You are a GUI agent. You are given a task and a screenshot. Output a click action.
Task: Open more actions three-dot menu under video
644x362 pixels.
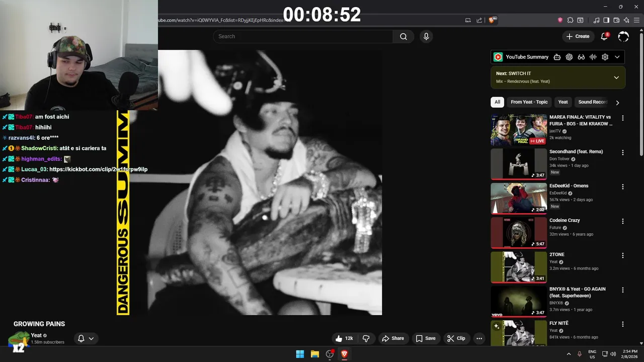point(479,338)
